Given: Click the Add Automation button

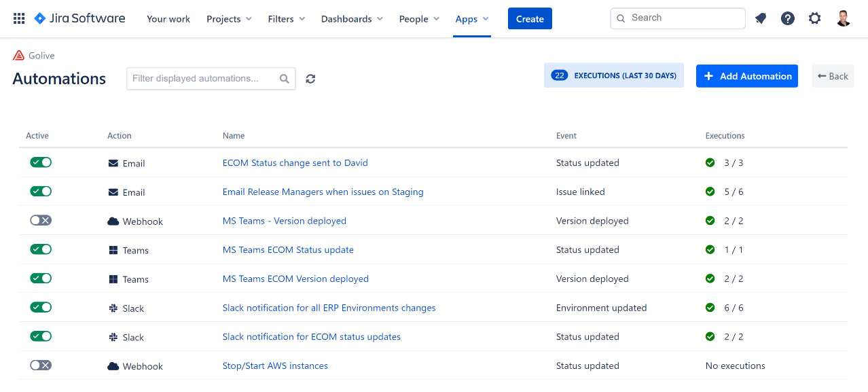Looking at the screenshot, I should point(746,76).
